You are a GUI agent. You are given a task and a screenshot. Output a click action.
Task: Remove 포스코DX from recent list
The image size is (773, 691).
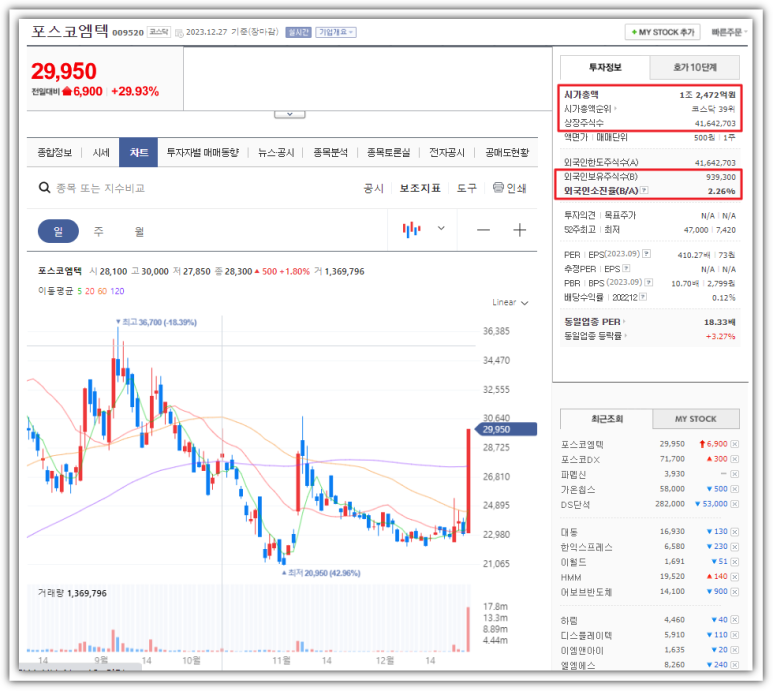[735, 459]
